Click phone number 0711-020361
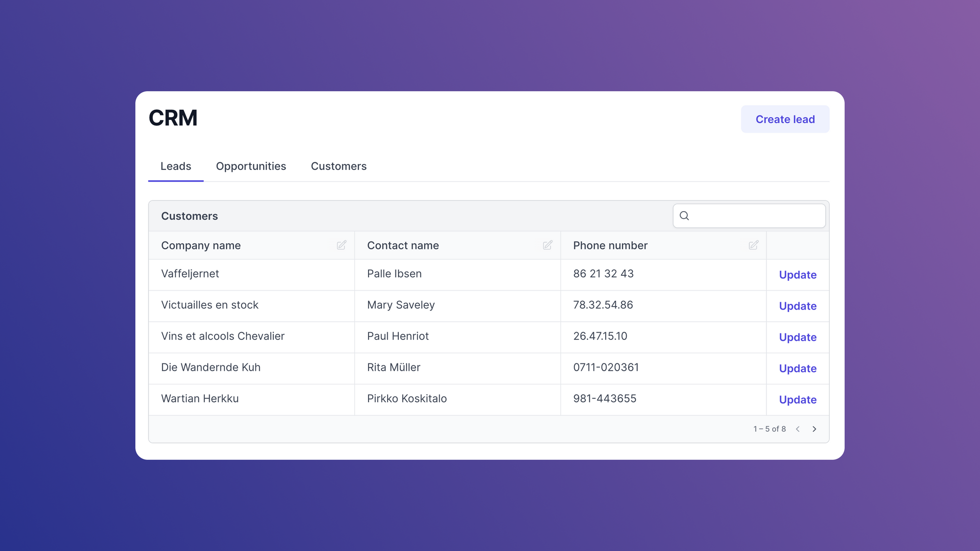 [606, 367]
